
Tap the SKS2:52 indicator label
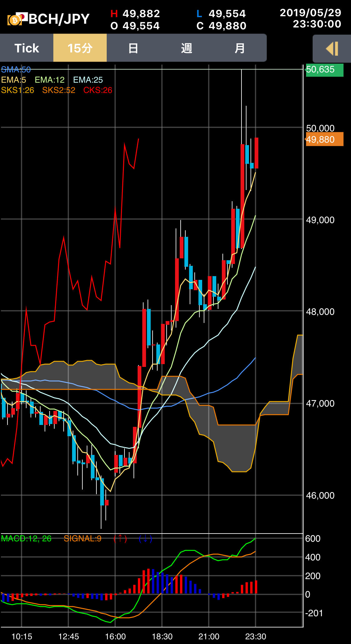coord(59,90)
